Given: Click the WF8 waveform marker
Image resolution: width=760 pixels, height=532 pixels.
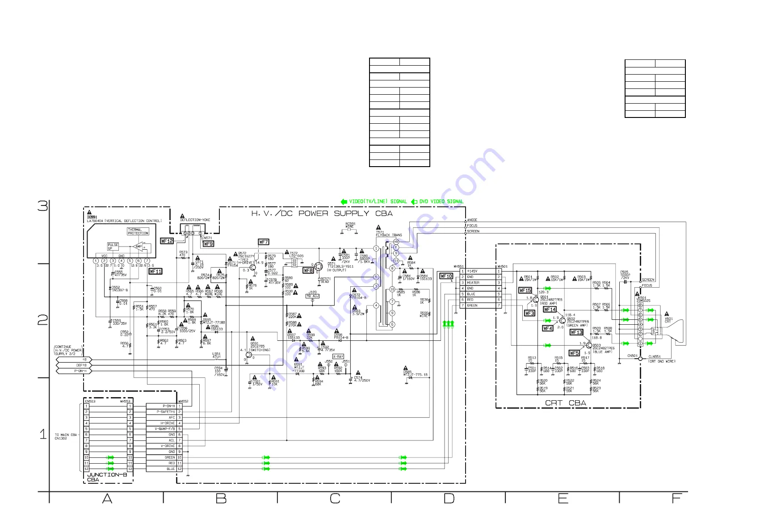Looking at the screenshot, I should coord(308,271).
